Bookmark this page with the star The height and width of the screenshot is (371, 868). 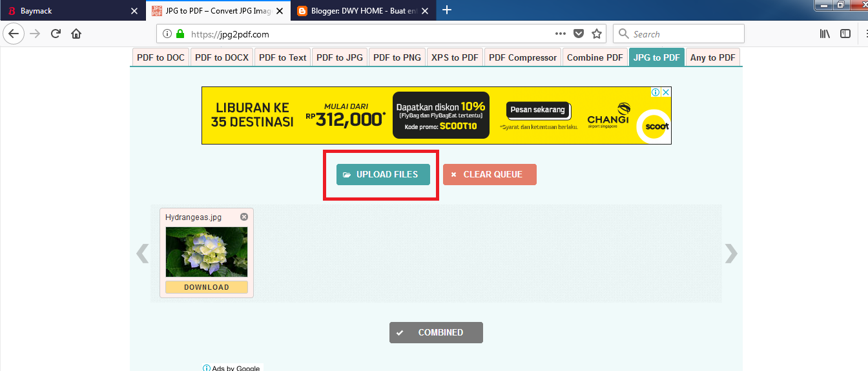tap(597, 34)
